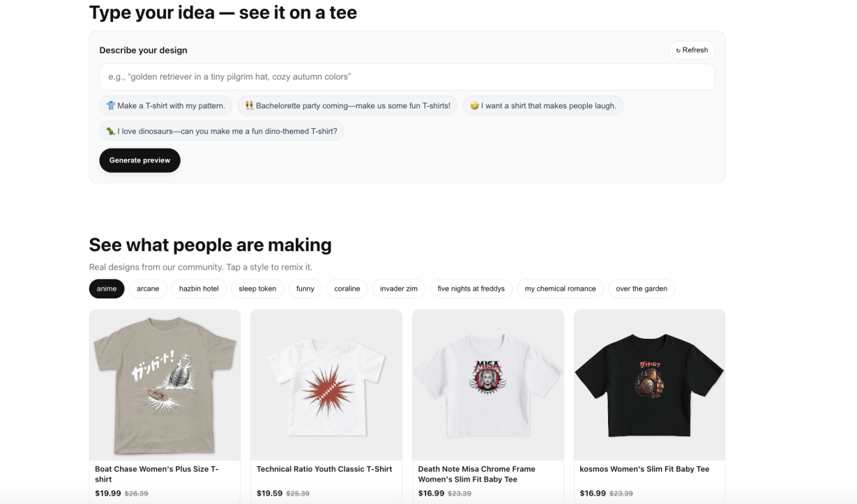Select the active anime style filter
The width and height of the screenshot is (857, 504).
pyautogui.click(x=106, y=288)
